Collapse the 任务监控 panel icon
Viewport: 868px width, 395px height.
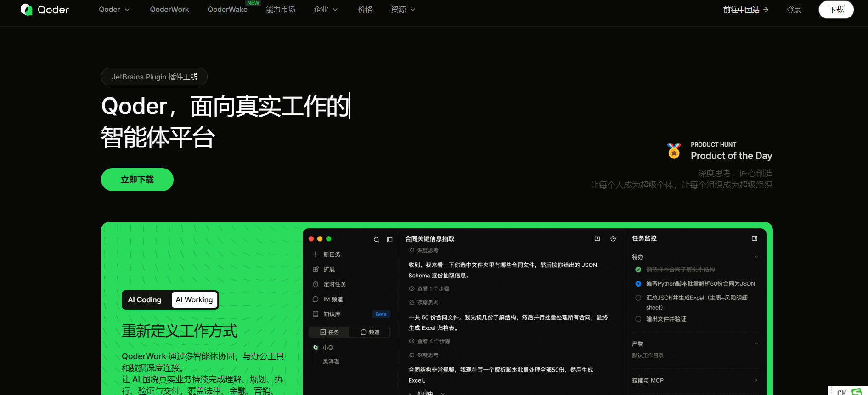tap(755, 238)
